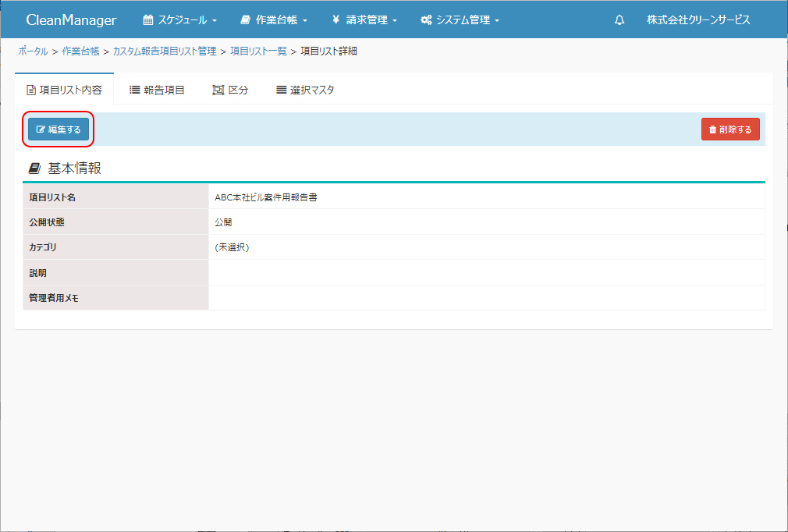Click the list icon on 報告項目 tab
This screenshot has height=532, width=788.
click(x=134, y=90)
